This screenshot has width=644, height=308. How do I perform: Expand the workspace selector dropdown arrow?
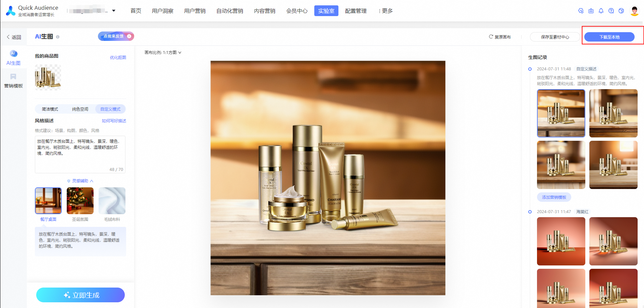pos(114,11)
